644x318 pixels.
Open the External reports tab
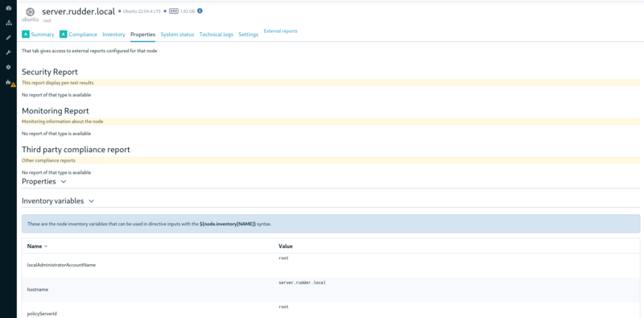pos(280,31)
